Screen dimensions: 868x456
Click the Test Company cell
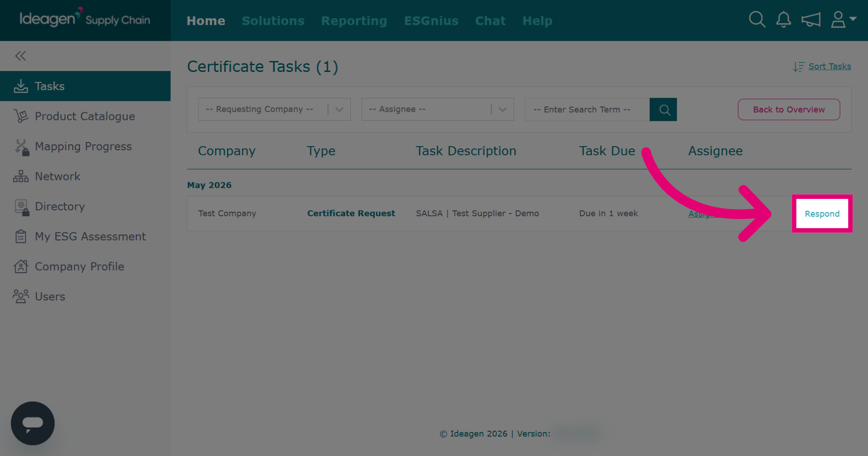(227, 214)
